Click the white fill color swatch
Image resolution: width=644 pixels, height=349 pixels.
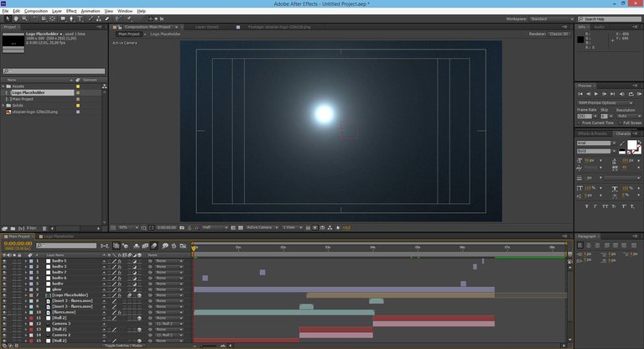tap(631, 145)
